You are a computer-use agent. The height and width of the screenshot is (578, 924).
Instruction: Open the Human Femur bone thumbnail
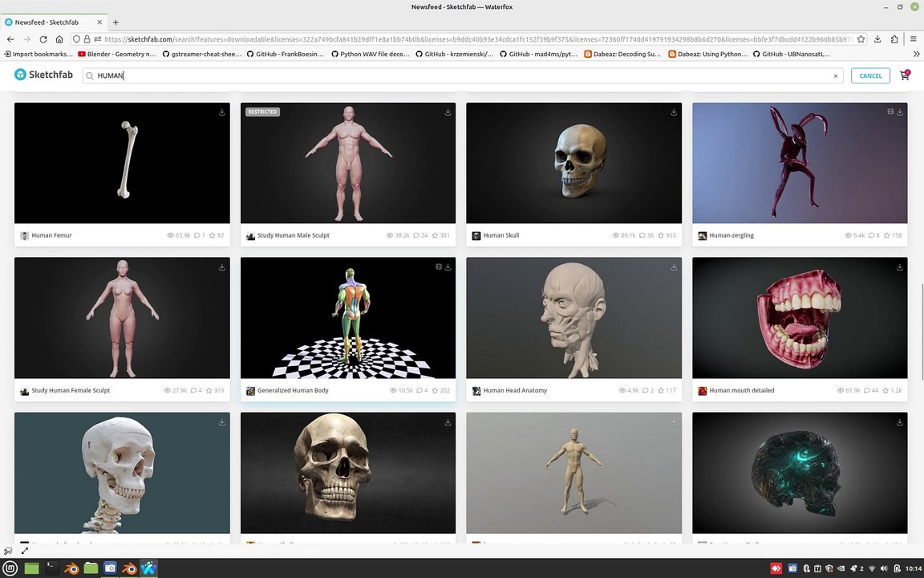(122, 164)
